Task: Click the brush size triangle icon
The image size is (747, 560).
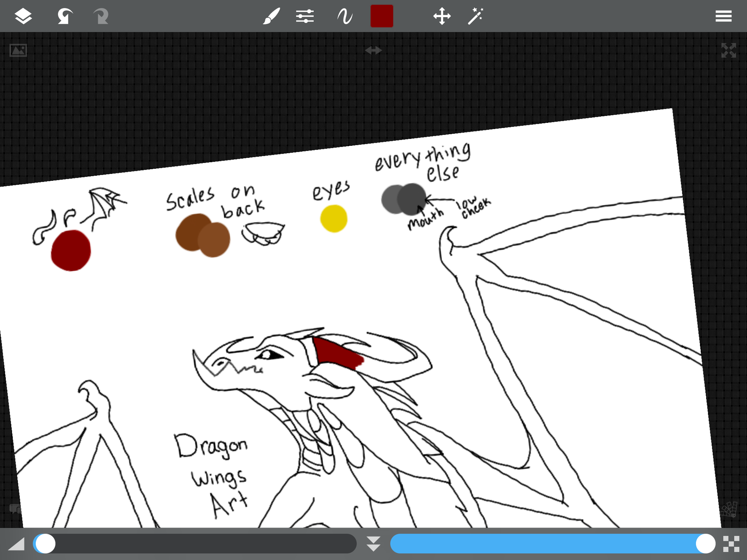Action: (16, 544)
